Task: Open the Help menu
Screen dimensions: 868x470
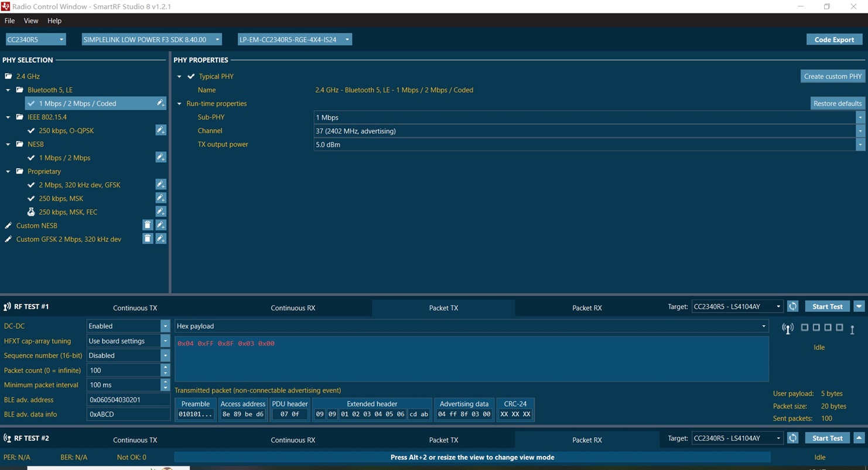Action: (54, 21)
